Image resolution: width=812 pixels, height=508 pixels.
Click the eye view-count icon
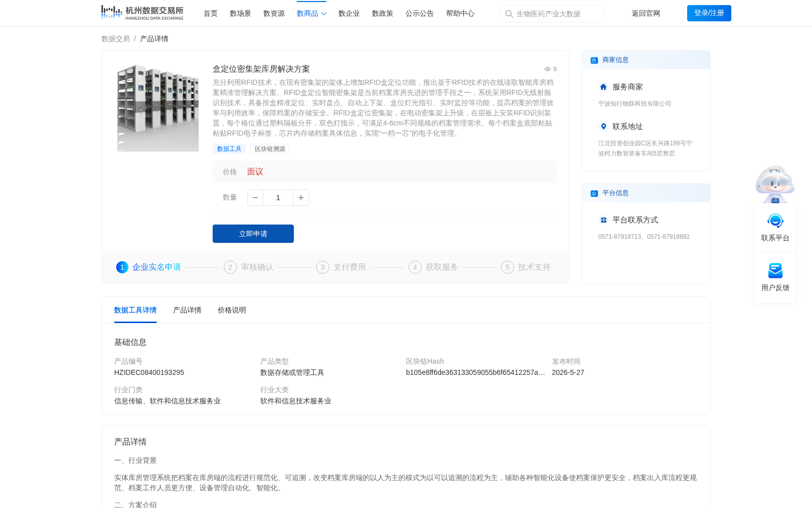[548, 69]
